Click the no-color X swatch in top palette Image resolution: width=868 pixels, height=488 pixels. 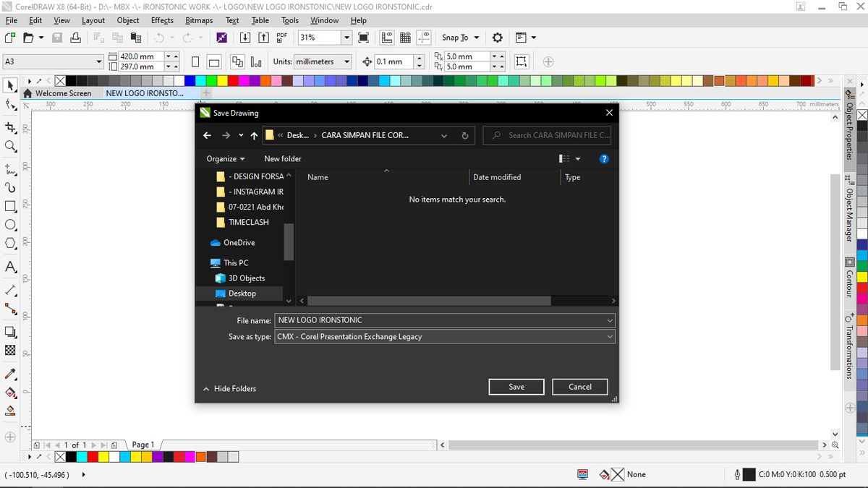(60, 81)
